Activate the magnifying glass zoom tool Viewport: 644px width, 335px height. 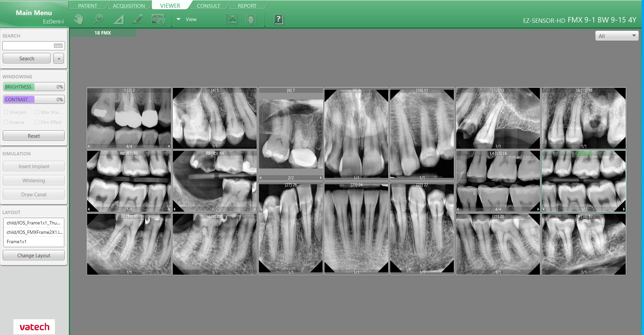pyautogui.click(x=98, y=19)
